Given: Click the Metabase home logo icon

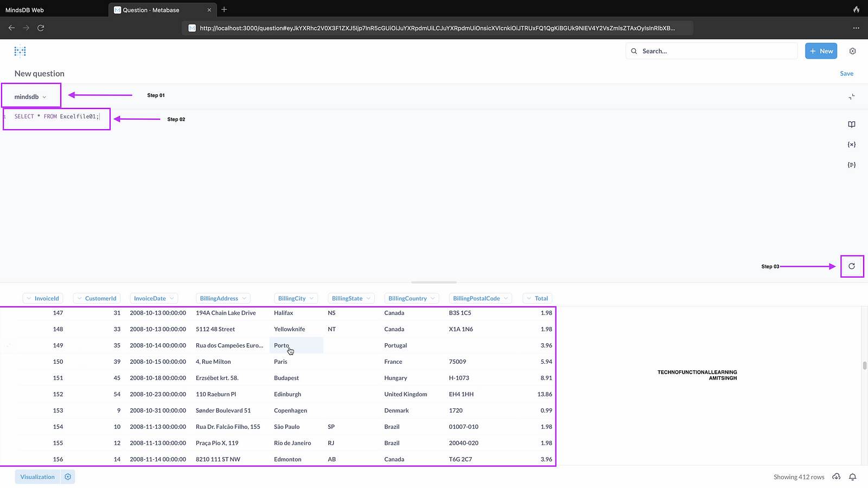Looking at the screenshot, I should tap(20, 51).
